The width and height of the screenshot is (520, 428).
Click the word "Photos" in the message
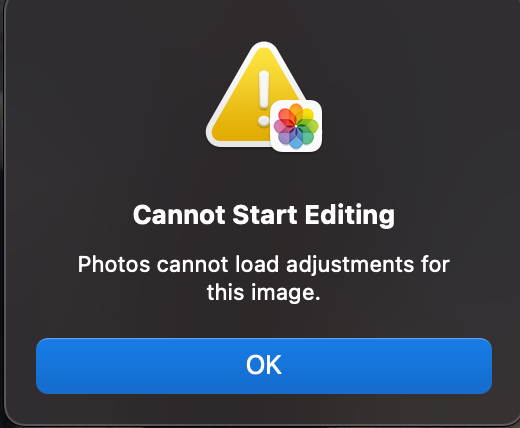114,265
